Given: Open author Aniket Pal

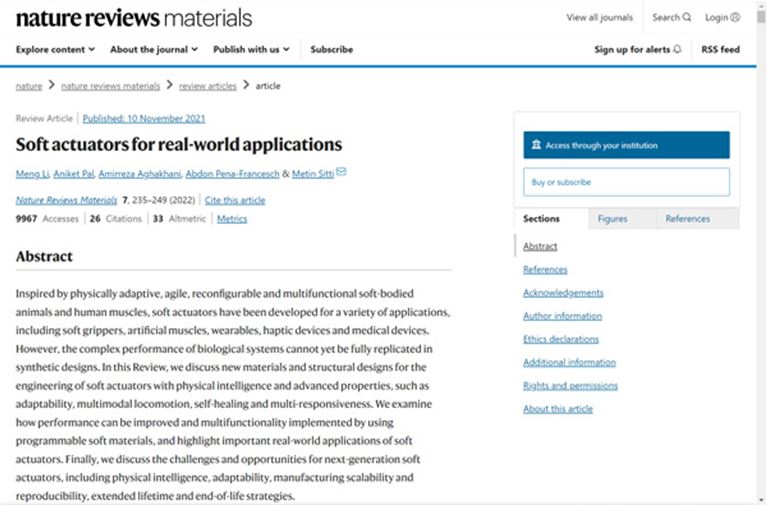Looking at the screenshot, I should coord(74,174).
